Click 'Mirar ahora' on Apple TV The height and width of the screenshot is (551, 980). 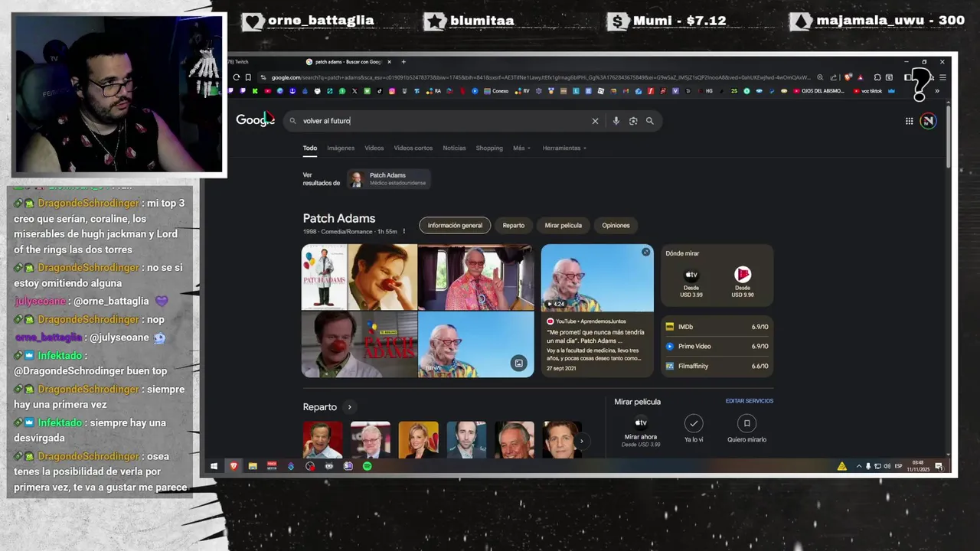click(641, 429)
